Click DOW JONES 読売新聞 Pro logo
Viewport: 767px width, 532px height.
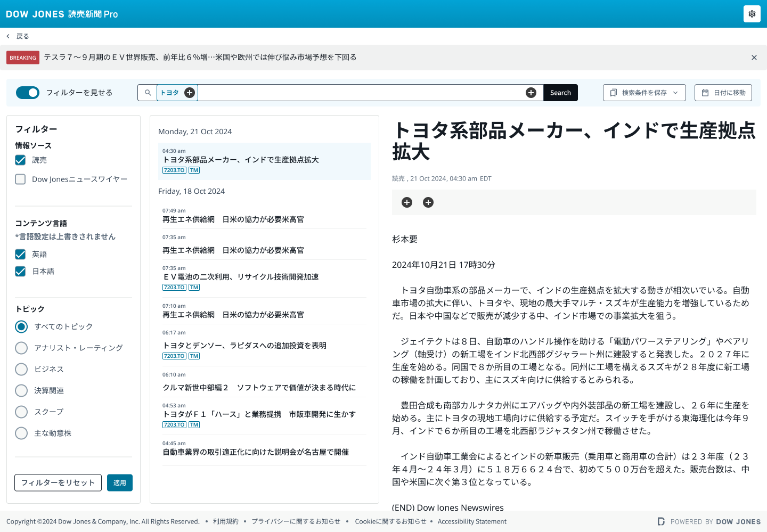tap(62, 14)
